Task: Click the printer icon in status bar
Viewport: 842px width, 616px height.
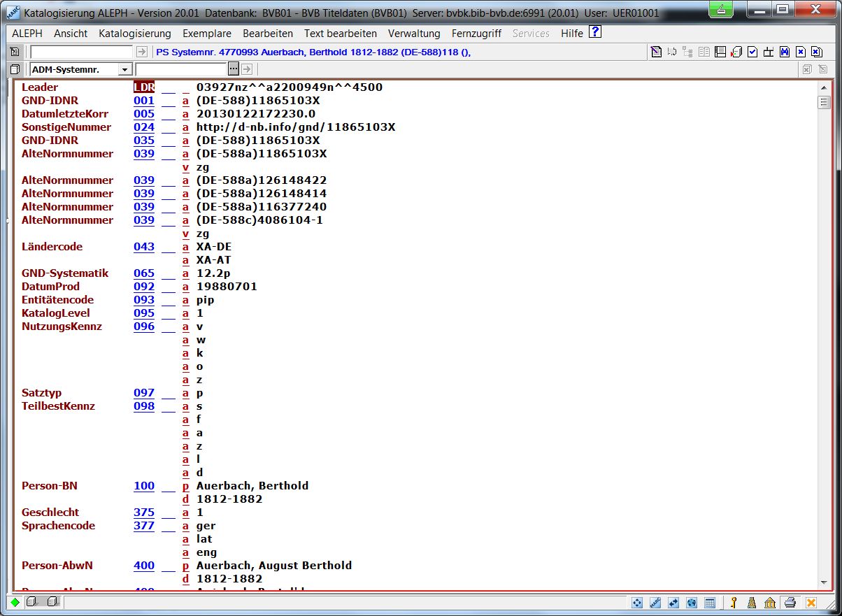Action: click(x=790, y=603)
